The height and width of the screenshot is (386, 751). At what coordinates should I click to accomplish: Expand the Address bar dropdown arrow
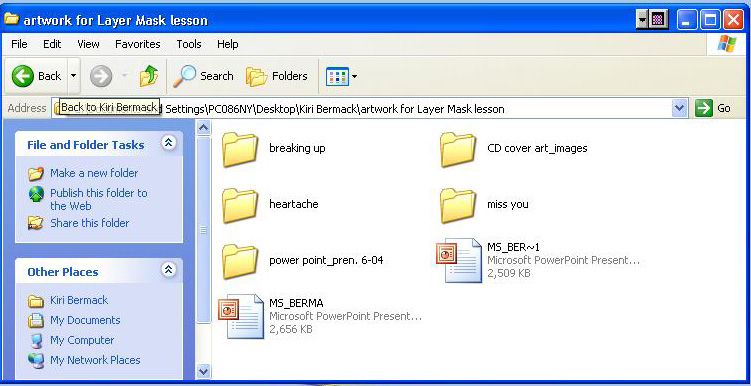pyautogui.click(x=680, y=109)
